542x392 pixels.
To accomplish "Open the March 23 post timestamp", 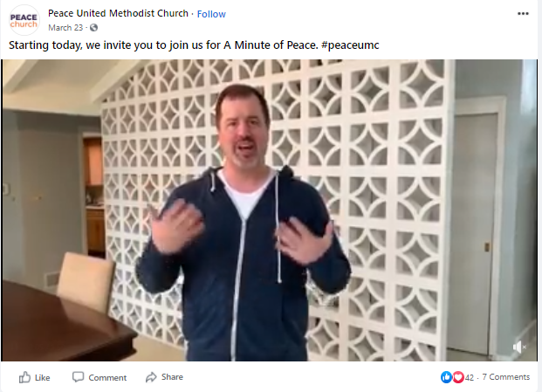I will pyautogui.click(x=65, y=28).
